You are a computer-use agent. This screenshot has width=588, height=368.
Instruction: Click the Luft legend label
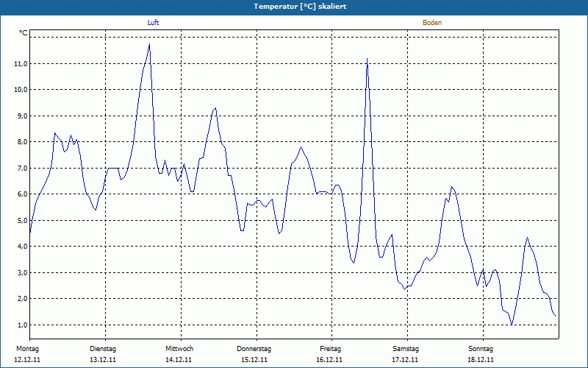click(x=153, y=23)
